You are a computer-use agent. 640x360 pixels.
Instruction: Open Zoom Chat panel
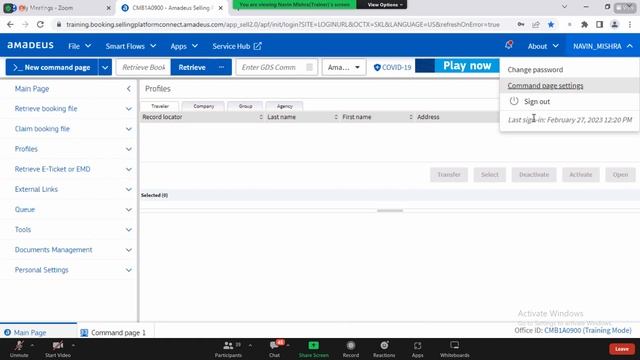click(274, 349)
